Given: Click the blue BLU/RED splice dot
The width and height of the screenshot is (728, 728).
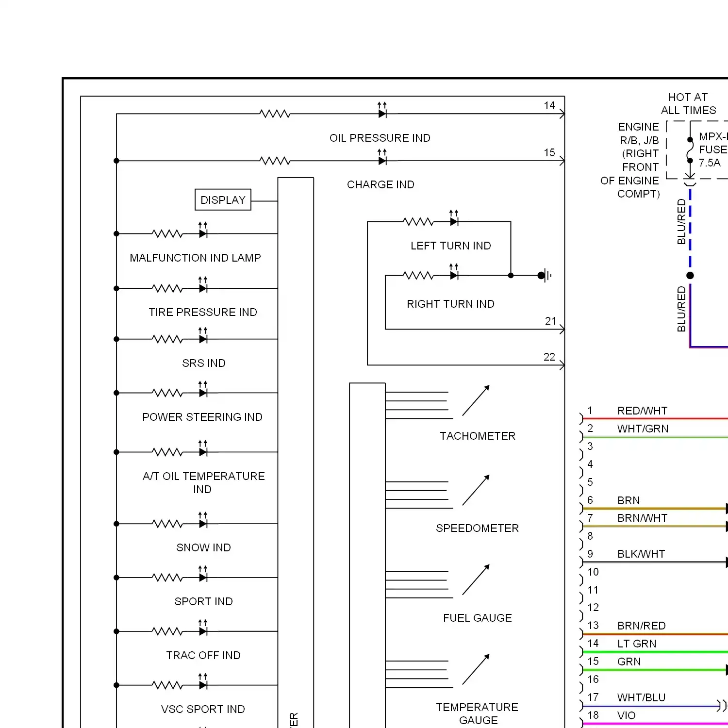Looking at the screenshot, I should click(690, 276).
